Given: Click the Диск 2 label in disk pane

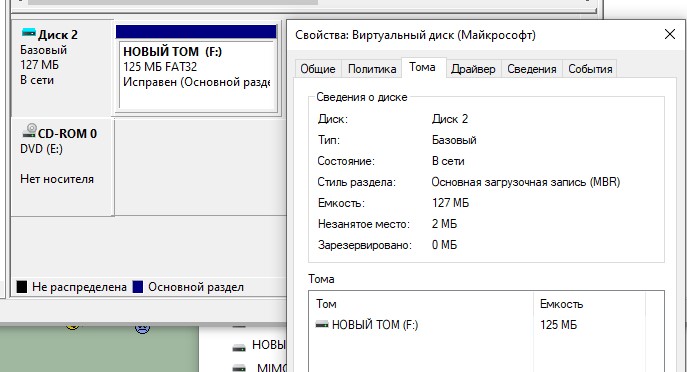Looking at the screenshot, I should [x=57, y=35].
